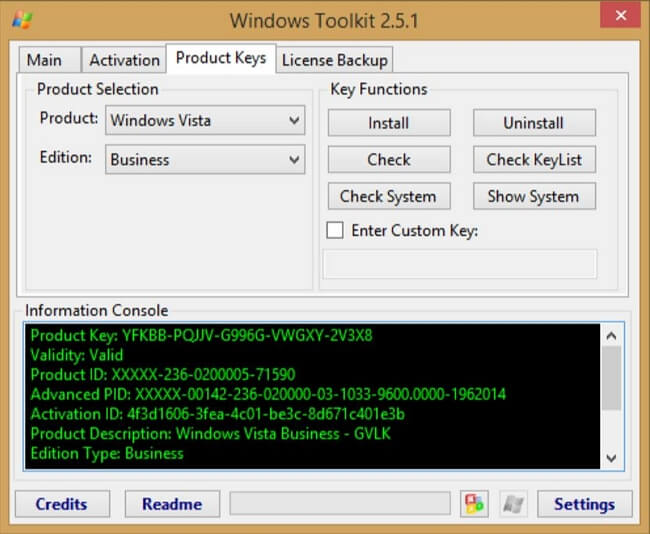This screenshot has width=650, height=534.
Task: Switch to the Main tab
Action: click(50, 60)
